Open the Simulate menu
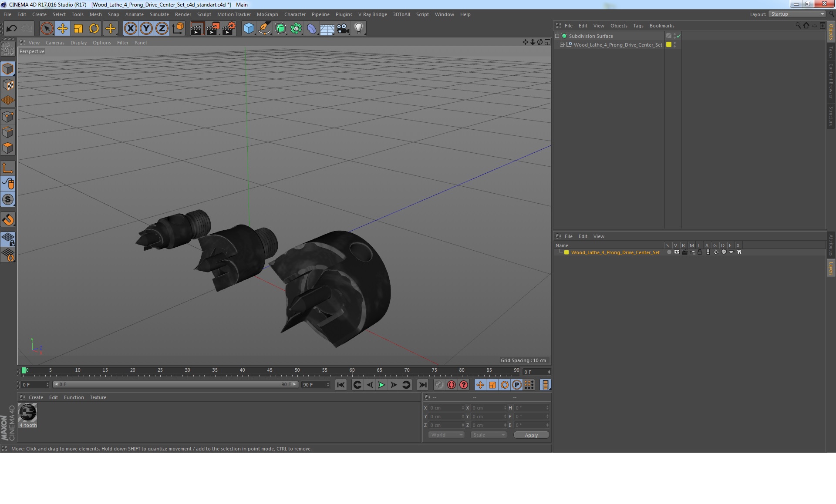Viewport: 836px width, 504px height. click(x=159, y=14)
